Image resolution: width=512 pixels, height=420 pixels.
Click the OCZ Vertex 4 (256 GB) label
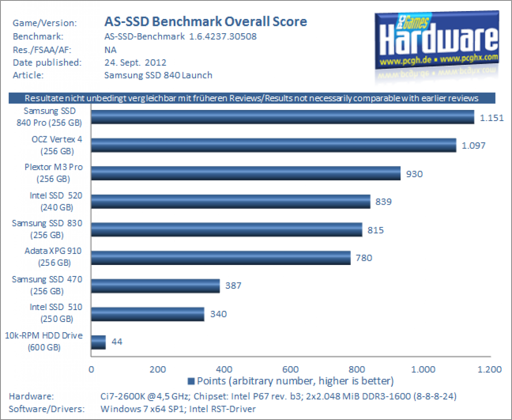pos(57,145)
